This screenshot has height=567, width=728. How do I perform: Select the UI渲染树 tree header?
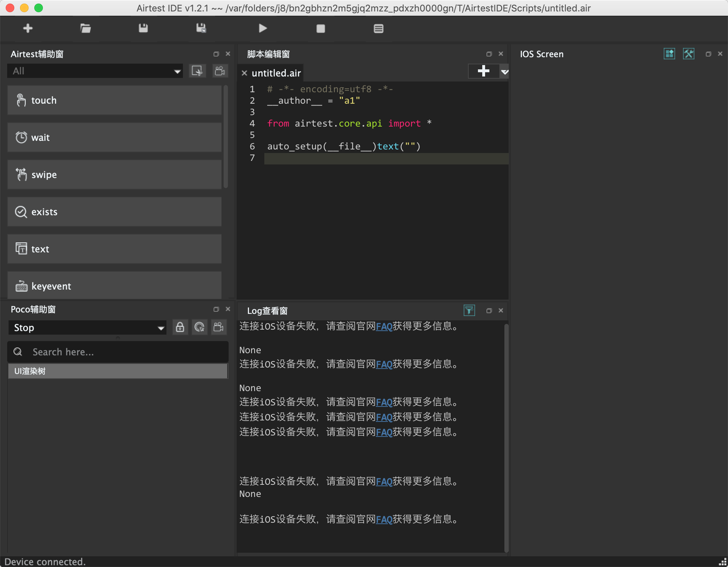click(x=118, y=371)
